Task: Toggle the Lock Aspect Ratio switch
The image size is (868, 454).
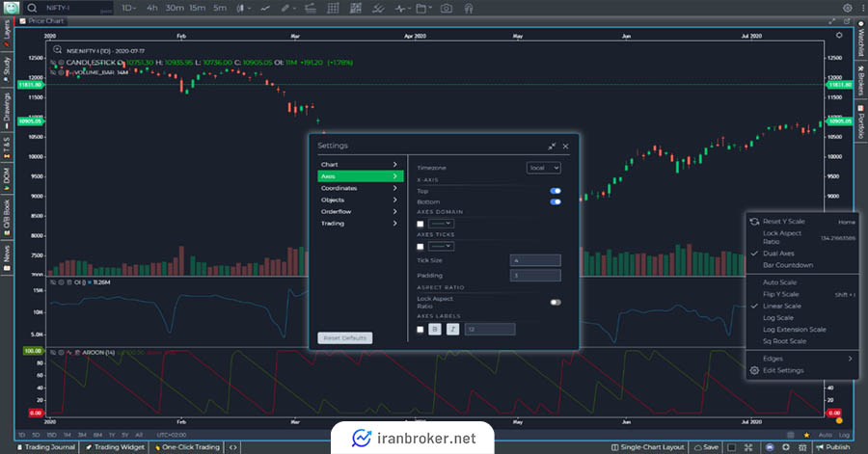Action: (556, 303)
